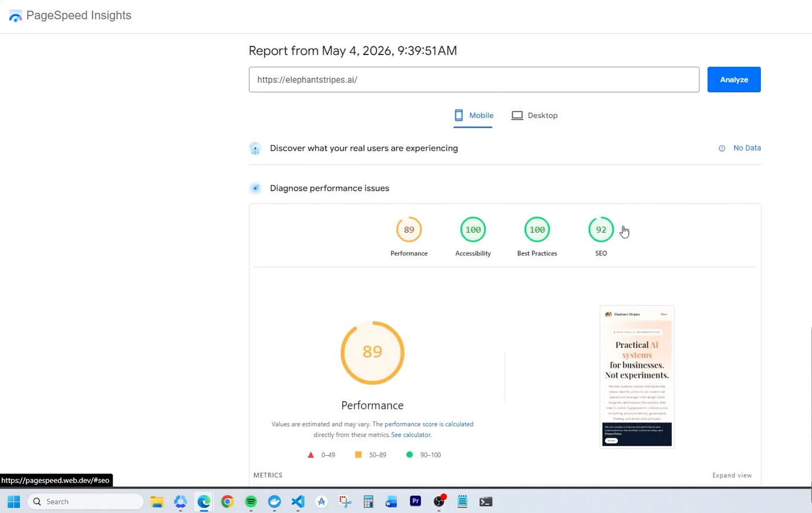
Task: Click the PageSpeed Insights title text
Action: point(79,16)
